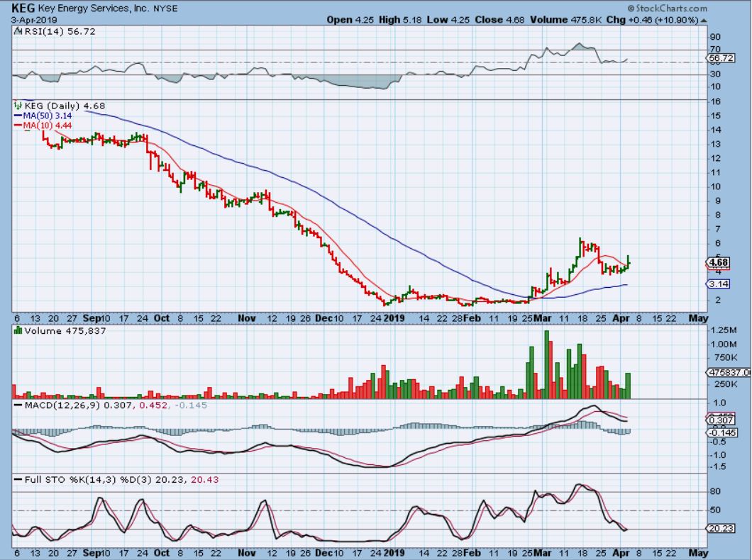Click the boxed 20.23 stochastic axis label
752x560 pixels.
(x=721, y=529)
